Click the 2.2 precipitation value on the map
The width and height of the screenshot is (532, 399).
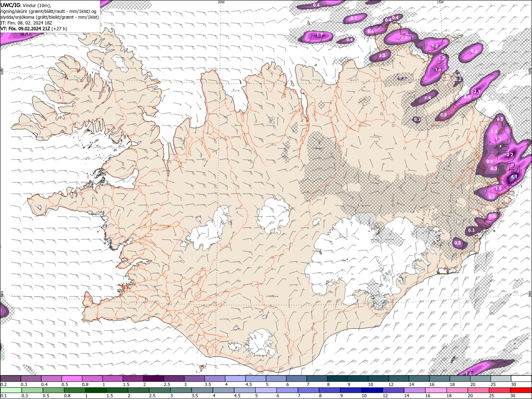[510, 155]
